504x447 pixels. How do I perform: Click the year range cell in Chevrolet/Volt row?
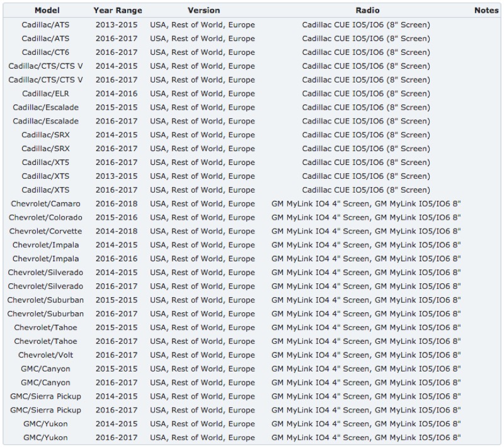[117, 355]
